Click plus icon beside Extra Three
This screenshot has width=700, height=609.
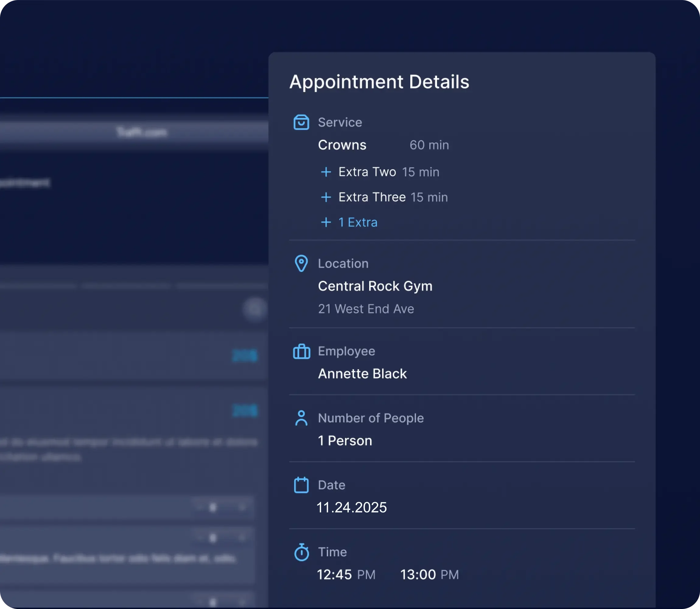[326, 197]
